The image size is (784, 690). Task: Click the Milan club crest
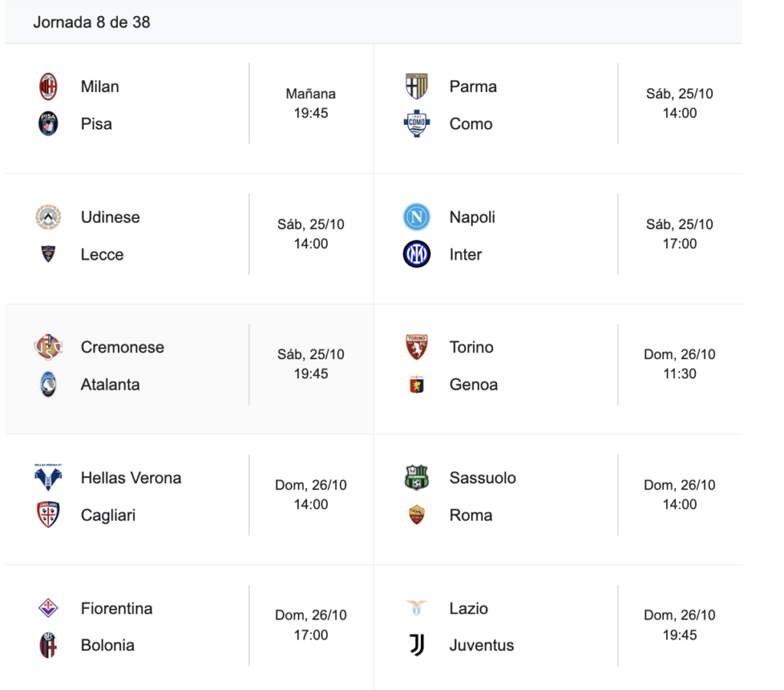[48, 87]
